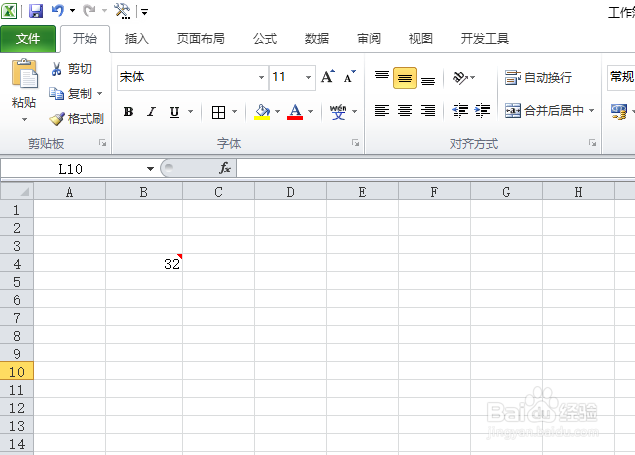Open Customize Quick Access Toolbar dropdown

tap(145, 12)
